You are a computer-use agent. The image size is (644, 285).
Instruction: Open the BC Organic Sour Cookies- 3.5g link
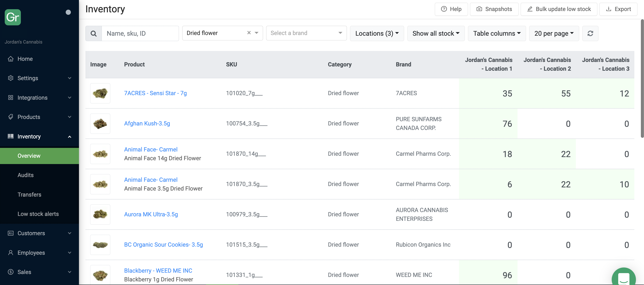pyautogui.click(x=163, y=244)
